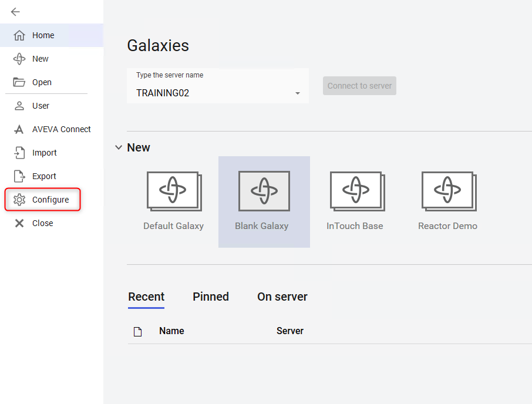Select the Reactor Demo template thumbnail

pos(449,191)
